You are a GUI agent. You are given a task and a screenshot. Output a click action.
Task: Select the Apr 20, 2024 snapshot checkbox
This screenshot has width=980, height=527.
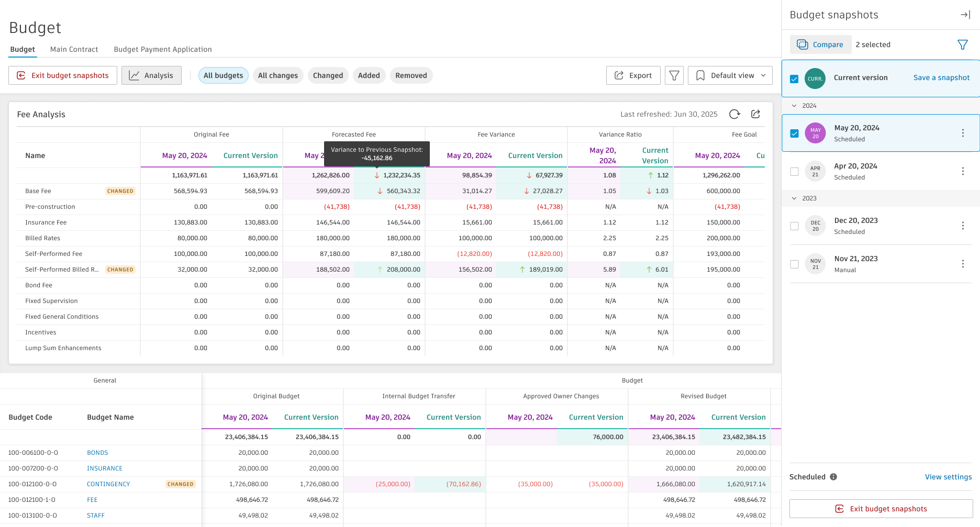[x=794, y=172]
